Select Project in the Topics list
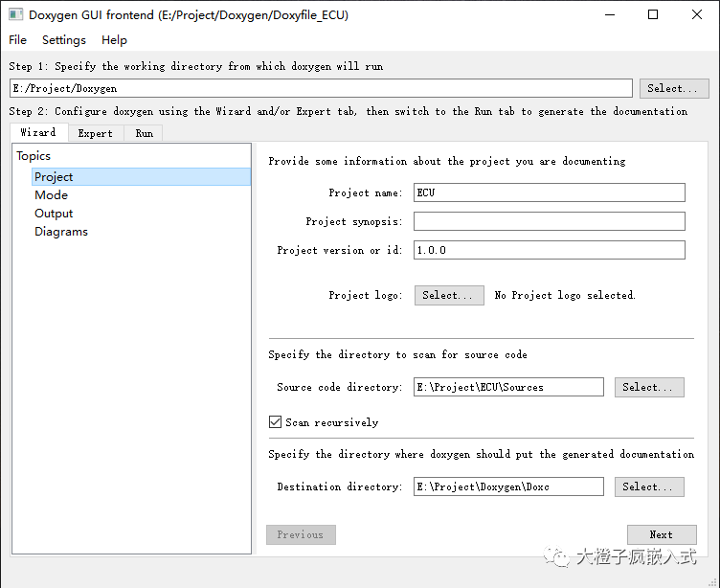 click(54, 177)
